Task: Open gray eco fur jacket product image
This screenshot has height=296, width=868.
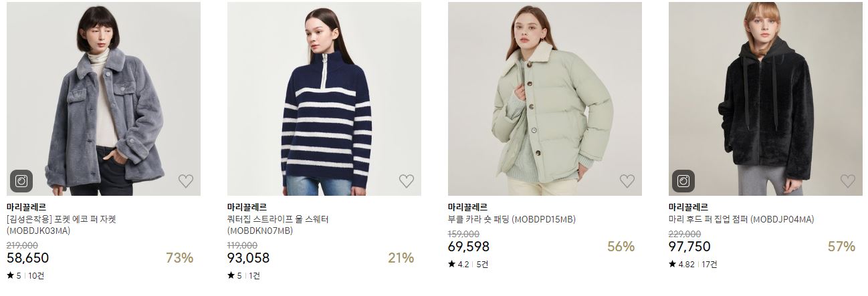Action: pyautogui.click(x=104, y=99)
